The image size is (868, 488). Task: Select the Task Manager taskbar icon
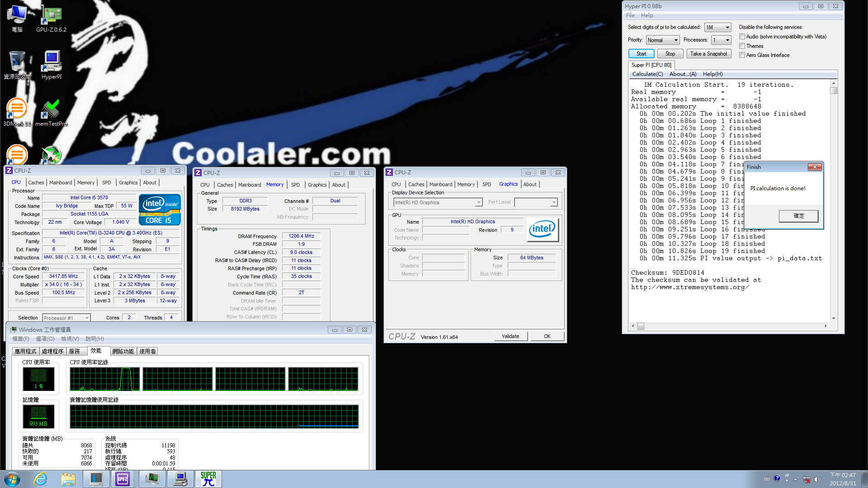point(152,479)
